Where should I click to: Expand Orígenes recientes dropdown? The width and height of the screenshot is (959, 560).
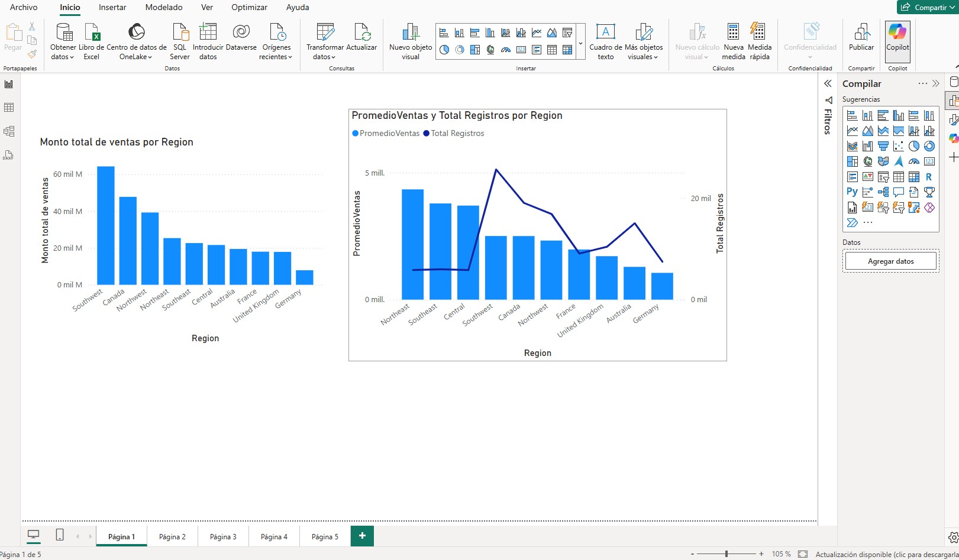pos(276,52)
